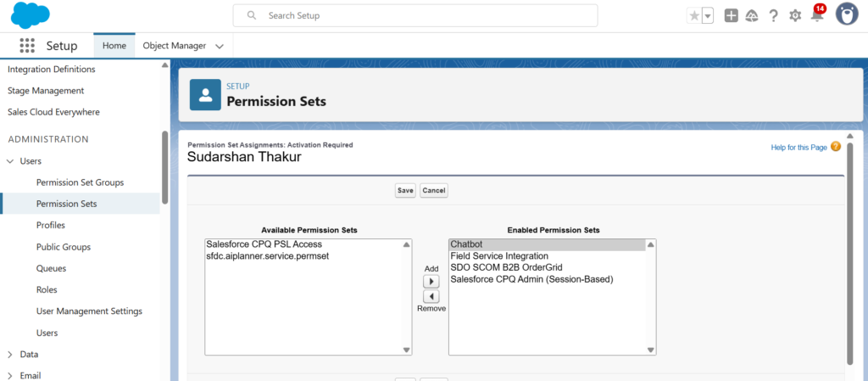The image size is (868, 381).
Task: Open the Help for this Page link
Action: pyautogui.click(x=798, y=148)
